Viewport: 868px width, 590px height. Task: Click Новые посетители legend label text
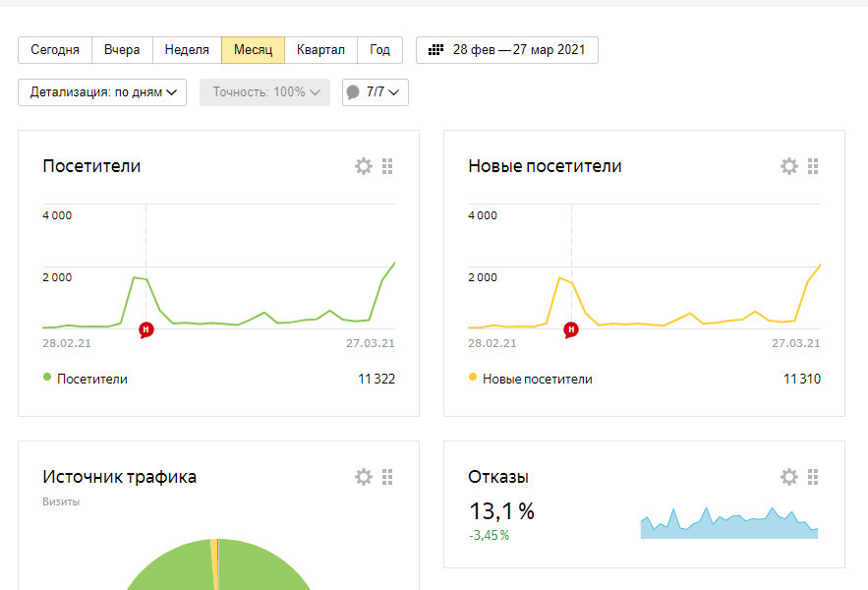coord(538,379)
